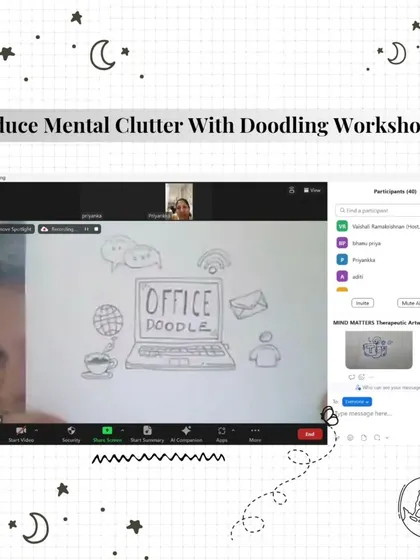Click the red End meeting button

pyautogui.click(x=310, y=434)
